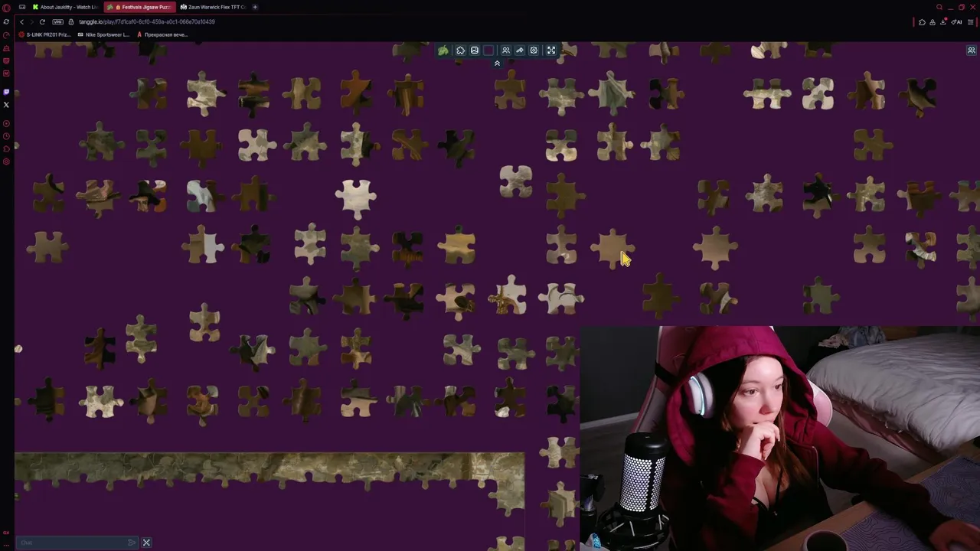
Task: Click the assembled puzzle border strip
Action: tap(269, 471)
